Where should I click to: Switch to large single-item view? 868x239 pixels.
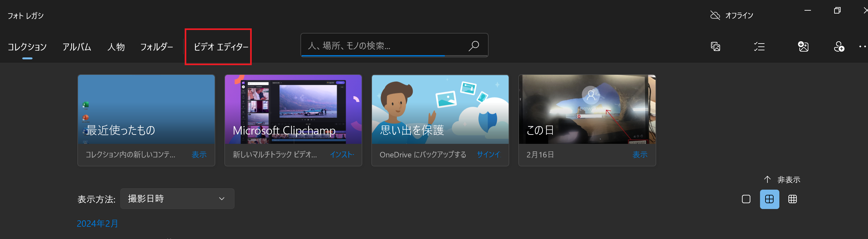tap(746, 199)
